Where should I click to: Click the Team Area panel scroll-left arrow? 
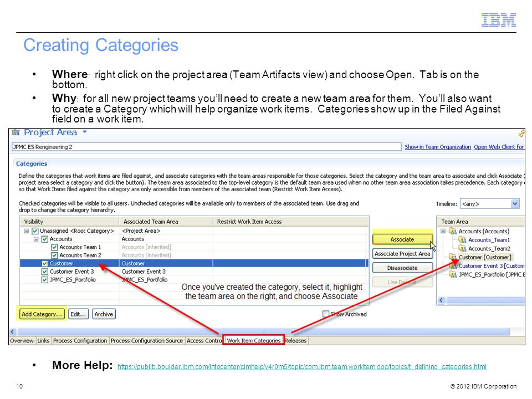coord(441,300)
